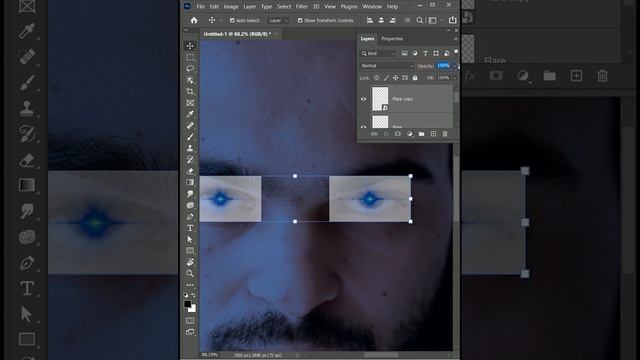
Task: Select the Crop tool
Action: click(190, 91)
